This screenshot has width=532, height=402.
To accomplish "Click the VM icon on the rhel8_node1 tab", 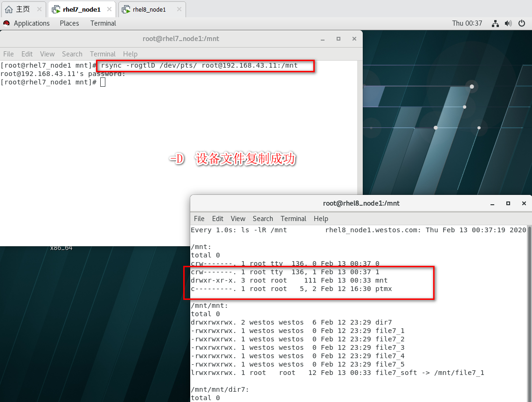I will pyautogui.click(x=126, y=9).
